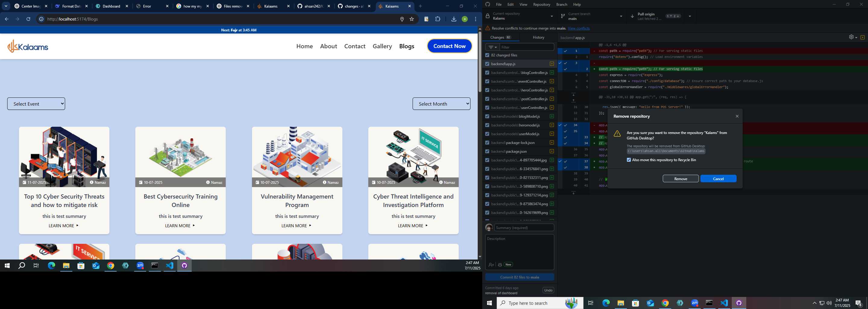This screenshot has width=868, height=309.
Task: Open Chrome downloads icon
Action: click(x=454, y=19)
